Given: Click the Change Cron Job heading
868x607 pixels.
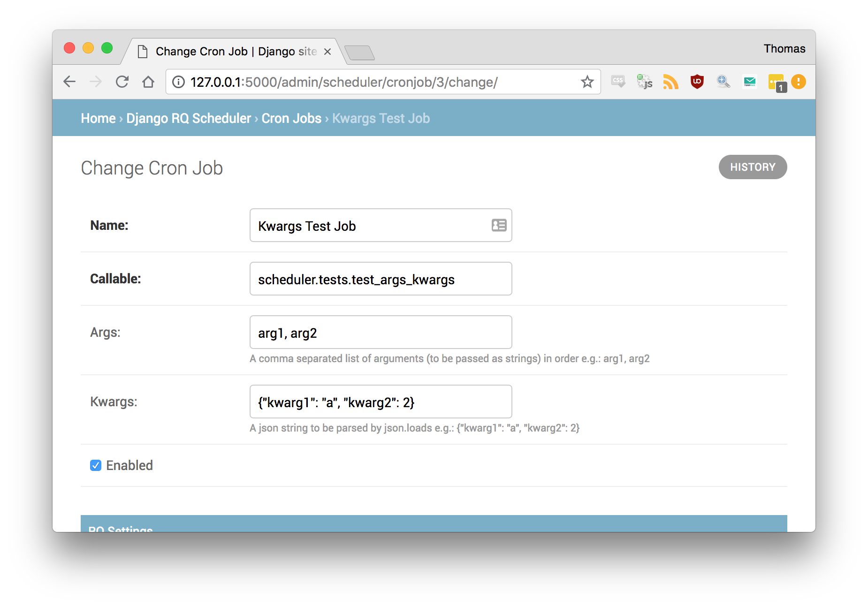Looking at the screenshot, I should tap(152, 168).
